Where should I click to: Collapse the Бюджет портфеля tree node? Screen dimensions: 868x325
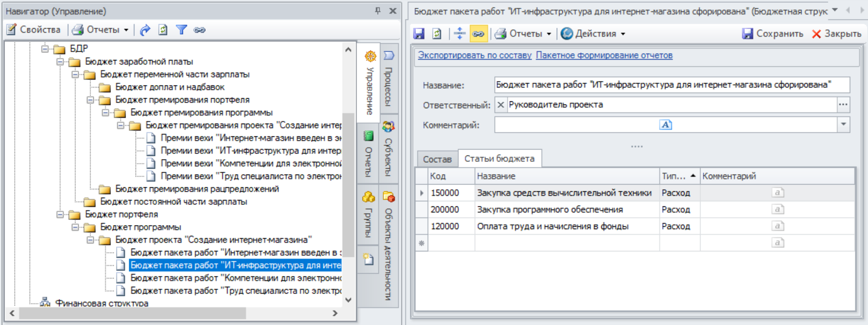pos(60,215)
